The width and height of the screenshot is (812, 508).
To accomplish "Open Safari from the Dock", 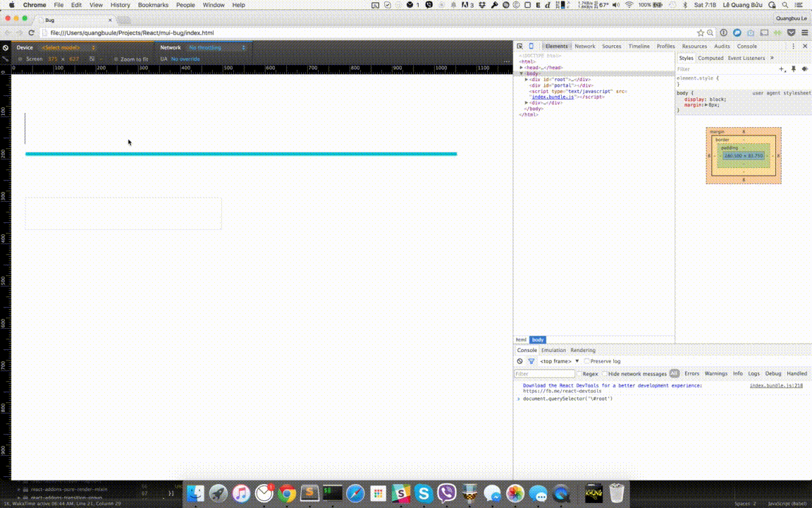I will (x=355, y=493).
